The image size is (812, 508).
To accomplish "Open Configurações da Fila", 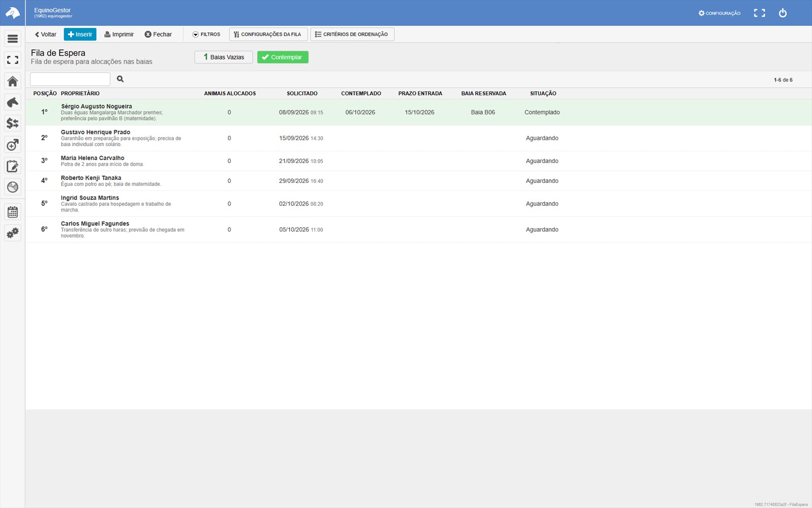I will tap(268, 35).
